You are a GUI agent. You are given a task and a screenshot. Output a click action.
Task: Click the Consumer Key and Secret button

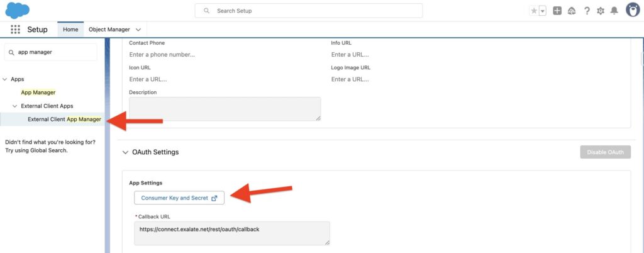pos(179,198)
